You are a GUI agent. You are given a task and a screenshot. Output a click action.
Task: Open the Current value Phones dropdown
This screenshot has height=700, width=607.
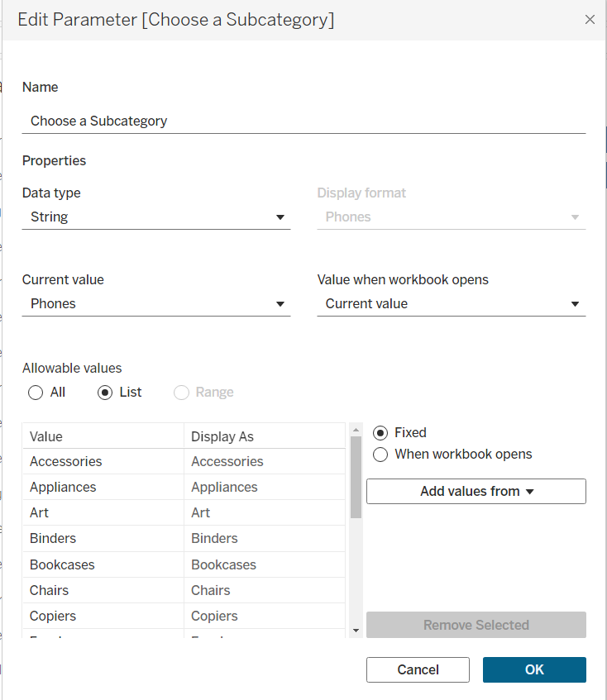[155, 304]
